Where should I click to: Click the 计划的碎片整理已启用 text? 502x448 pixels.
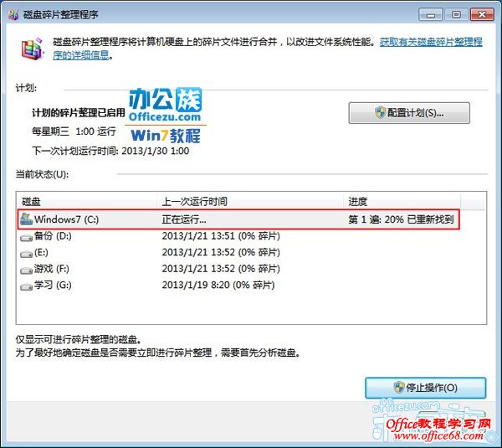[x=79, y=113]
